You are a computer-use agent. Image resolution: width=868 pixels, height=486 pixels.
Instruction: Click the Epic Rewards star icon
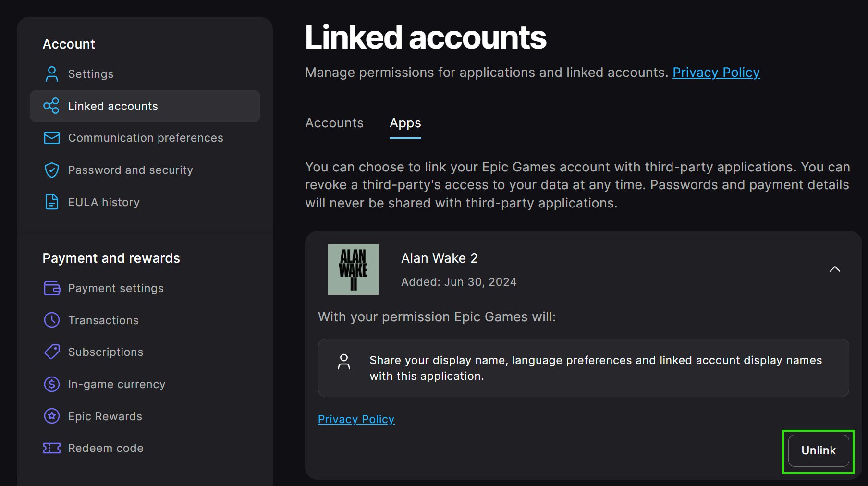point(52,416)
